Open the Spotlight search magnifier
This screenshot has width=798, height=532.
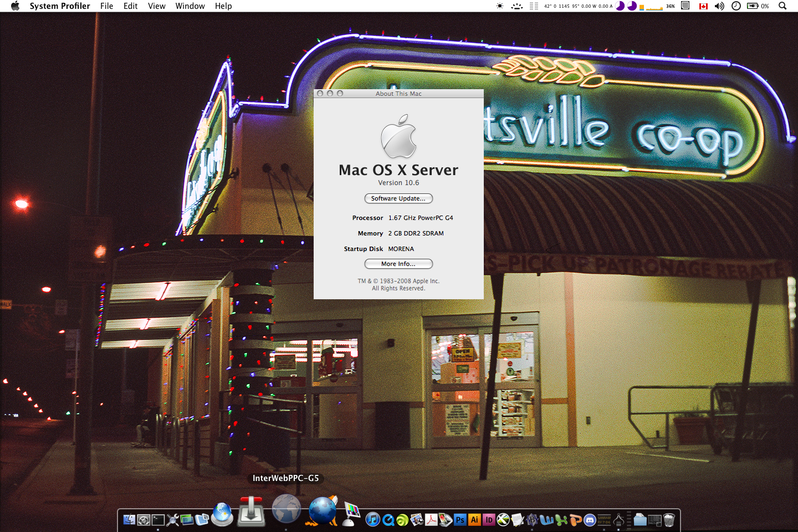(782, 6)
